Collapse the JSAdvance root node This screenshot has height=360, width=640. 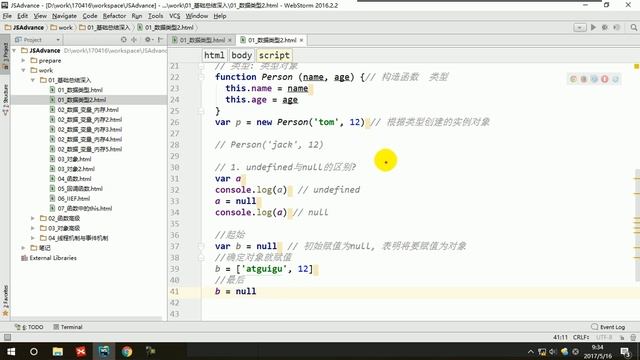tap(15, 51)
